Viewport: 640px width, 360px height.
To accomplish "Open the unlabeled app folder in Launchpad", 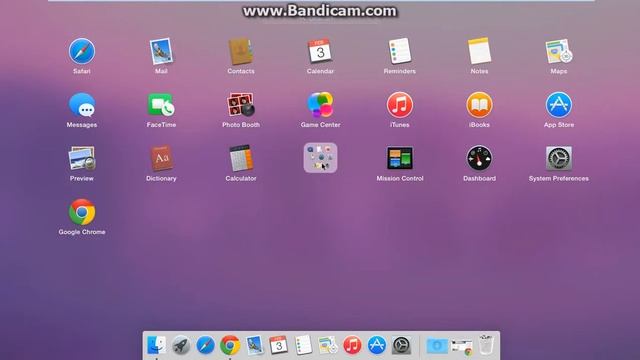I will 320,158.
